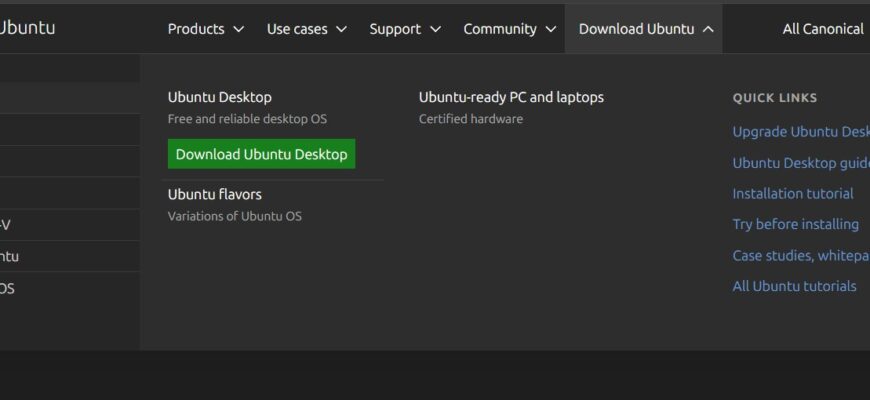The image size is (870, 400).
Task: Collapse the Download Ubuntu menu
Action: 644,29
